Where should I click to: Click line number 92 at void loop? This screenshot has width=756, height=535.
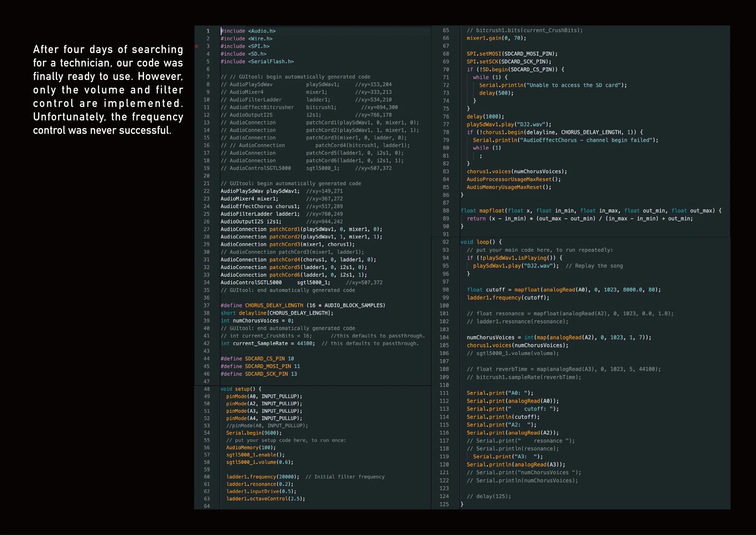(445, 242)
